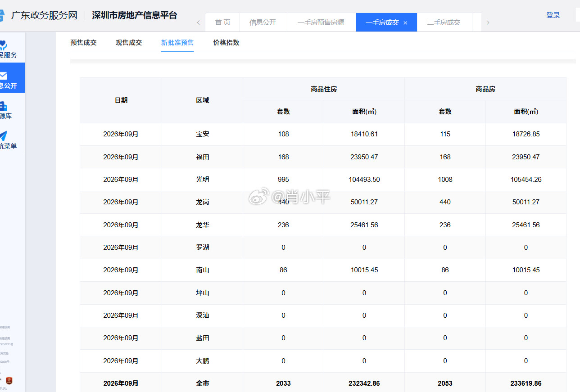Click the 日期 column header
Viewport: 580px width, 392px height.
pos(121,100)
